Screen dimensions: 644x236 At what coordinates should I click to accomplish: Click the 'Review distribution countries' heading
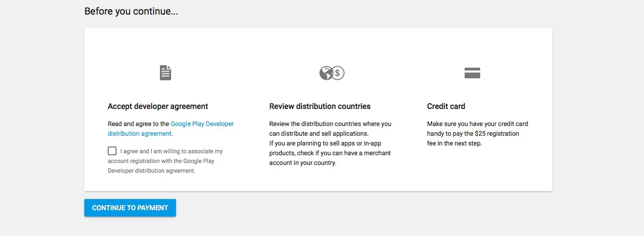[320, 106]
